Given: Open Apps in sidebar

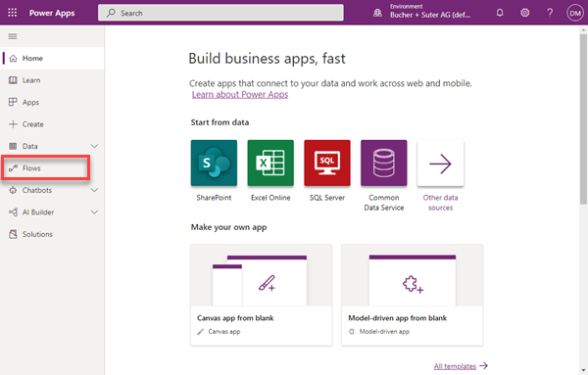Looking at the screenshot, I should pyautogui.click(x=52, y=102).
